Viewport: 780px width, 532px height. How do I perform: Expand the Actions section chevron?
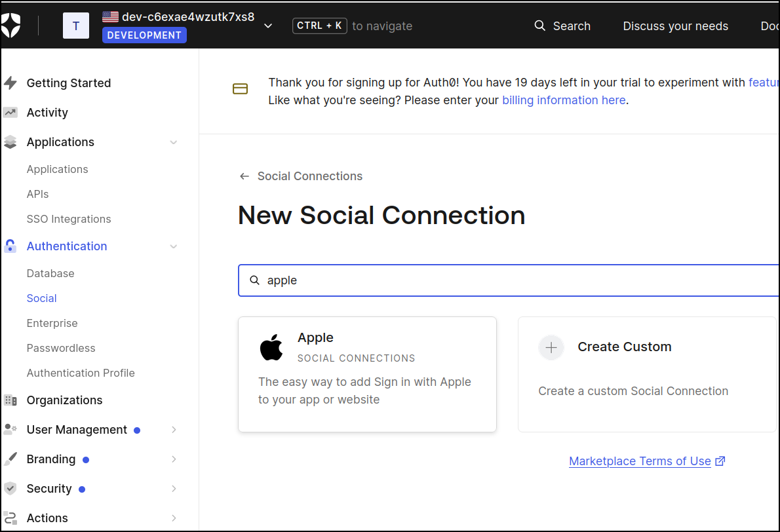(174, 518)
